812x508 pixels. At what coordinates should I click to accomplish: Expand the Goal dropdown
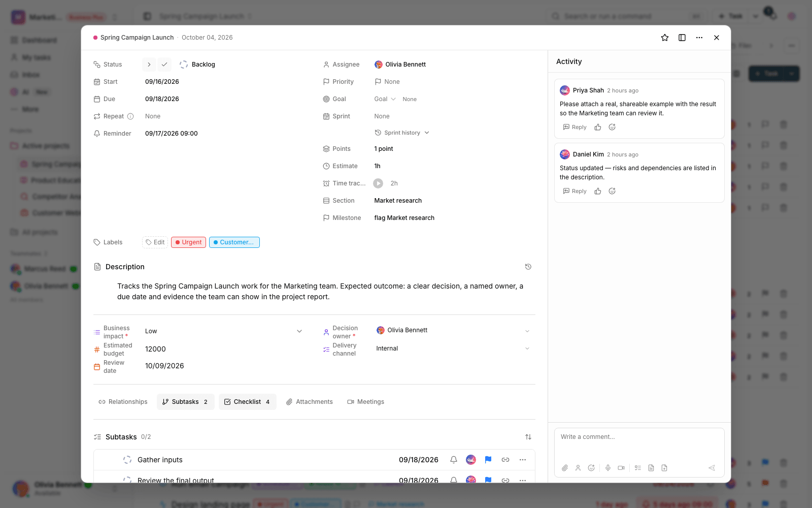385,99
